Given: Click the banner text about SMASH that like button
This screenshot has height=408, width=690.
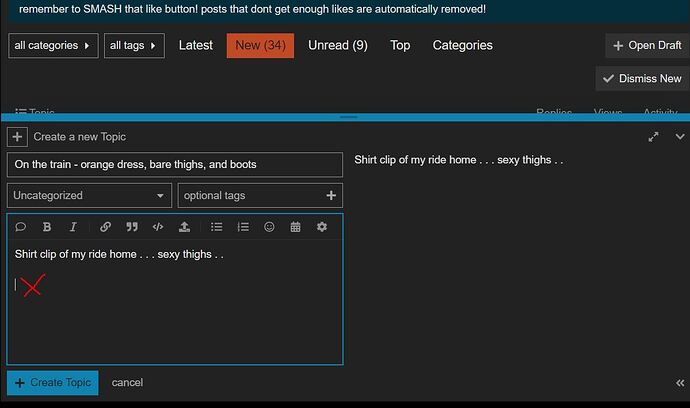Looking at the screenshot, I should (252, 9).
